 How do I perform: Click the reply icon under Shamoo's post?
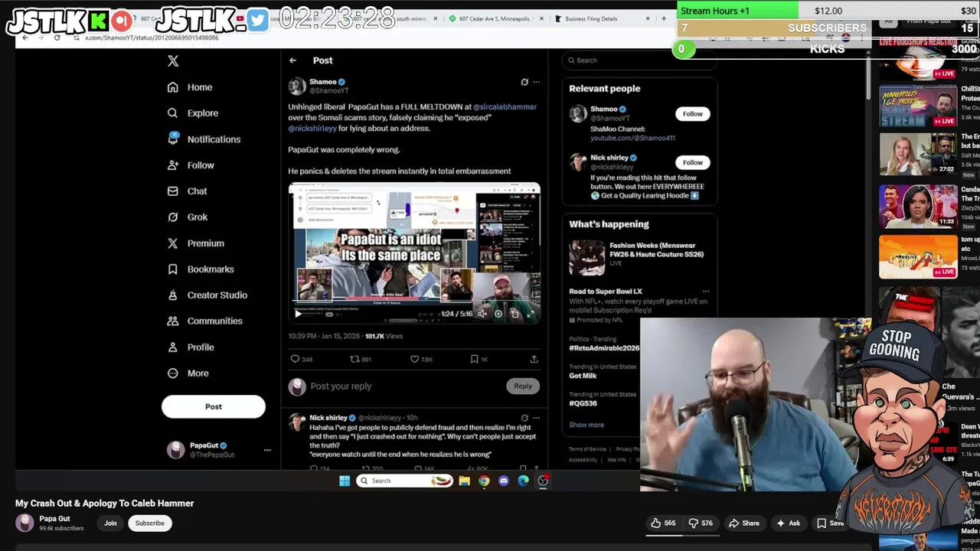[x=295, y=359]
